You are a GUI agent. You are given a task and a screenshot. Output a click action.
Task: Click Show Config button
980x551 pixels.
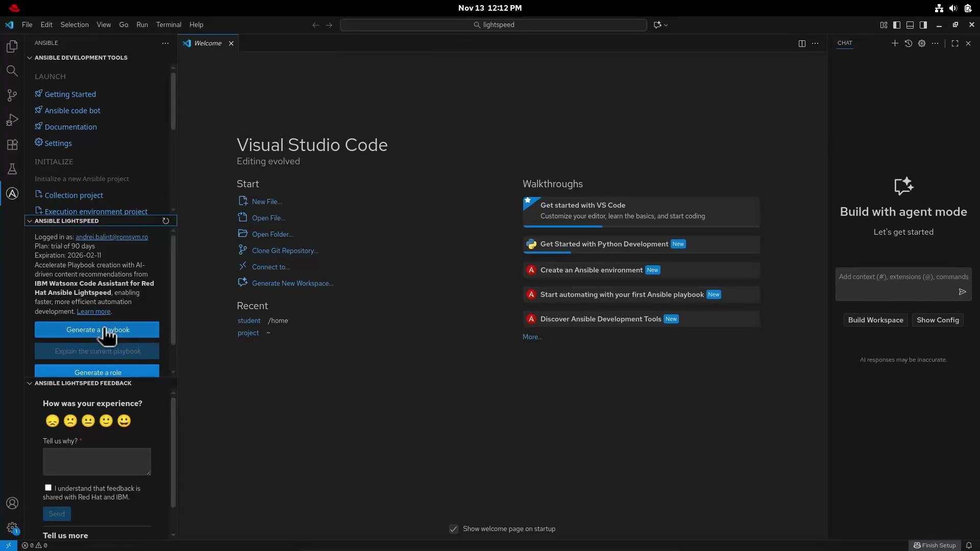937,320
